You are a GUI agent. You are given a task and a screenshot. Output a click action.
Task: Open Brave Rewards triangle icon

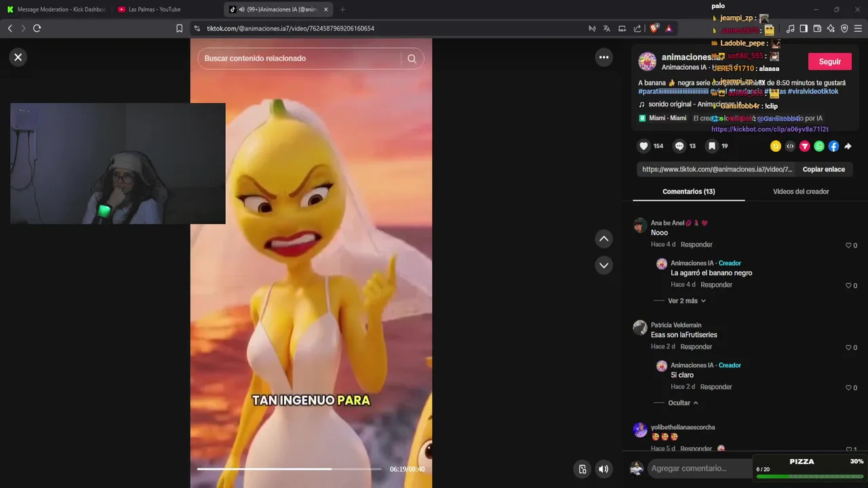(x=669, y=28)
